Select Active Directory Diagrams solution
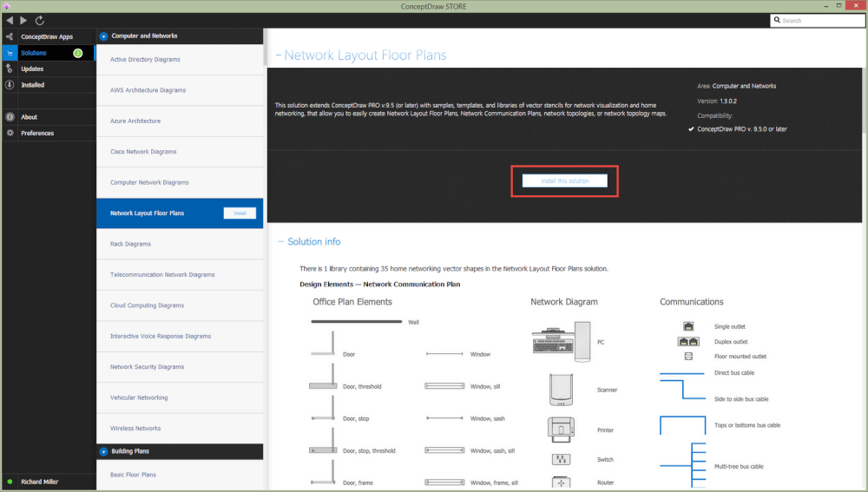The width and height of the screenshot is (868, 492). pos(180,60)
